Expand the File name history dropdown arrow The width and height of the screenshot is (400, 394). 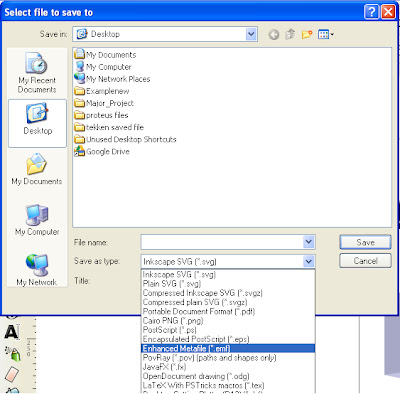[309, 242]
